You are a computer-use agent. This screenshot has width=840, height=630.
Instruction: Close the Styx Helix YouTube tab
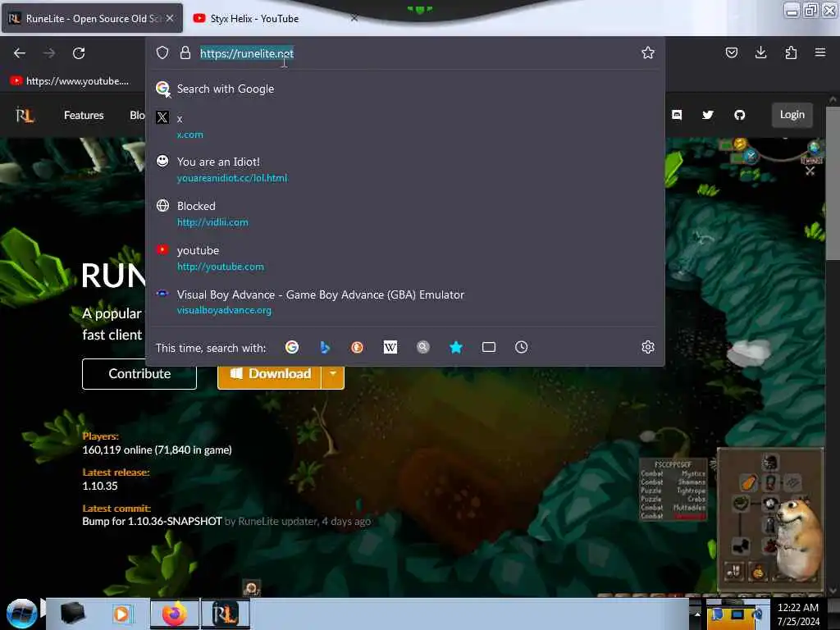[354, 18]
